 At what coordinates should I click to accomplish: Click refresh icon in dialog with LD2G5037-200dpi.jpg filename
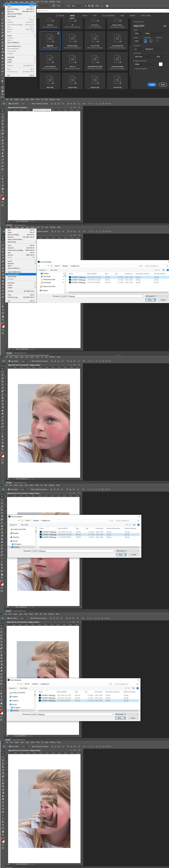click(x=112, y=521)
